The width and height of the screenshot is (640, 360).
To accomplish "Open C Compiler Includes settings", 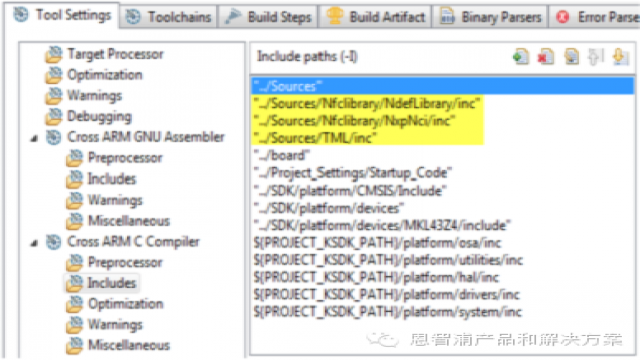I will (111, 283).
